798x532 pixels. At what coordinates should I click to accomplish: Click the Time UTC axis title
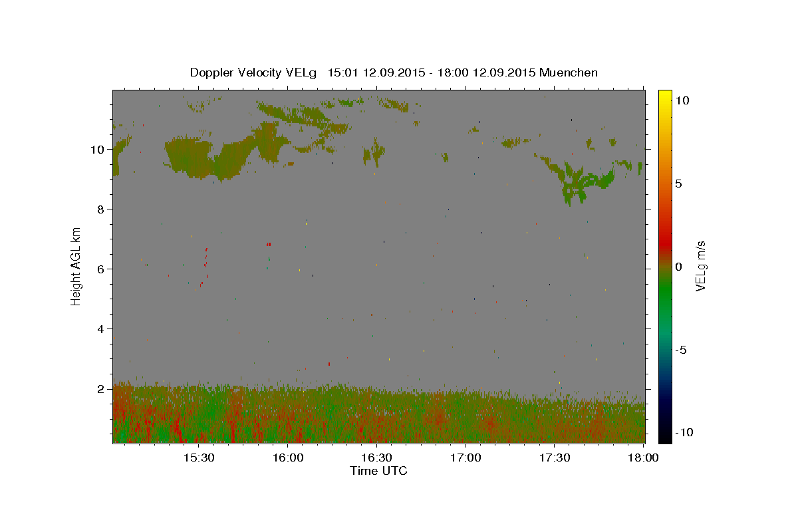point(378,471)
